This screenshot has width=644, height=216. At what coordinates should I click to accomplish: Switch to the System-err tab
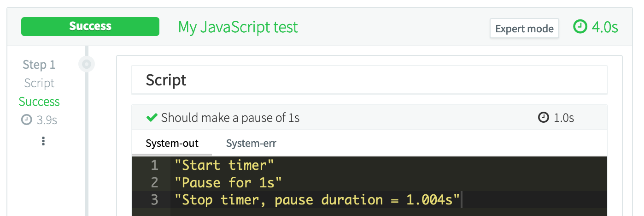(251, 143)
